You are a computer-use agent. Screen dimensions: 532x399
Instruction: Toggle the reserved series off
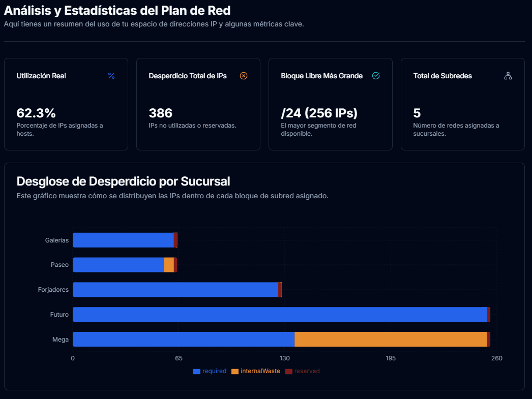pyautogui.click(x=301, y=371)
